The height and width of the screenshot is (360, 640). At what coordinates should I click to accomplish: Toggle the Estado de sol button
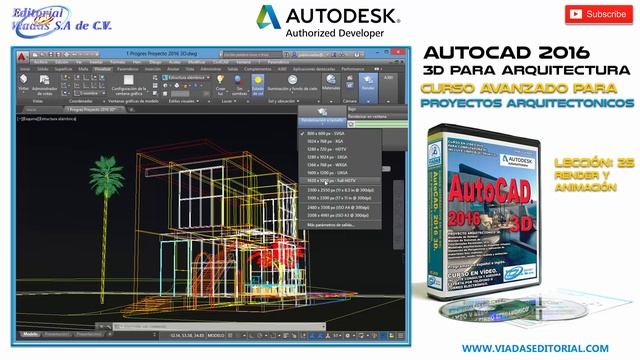258,85
